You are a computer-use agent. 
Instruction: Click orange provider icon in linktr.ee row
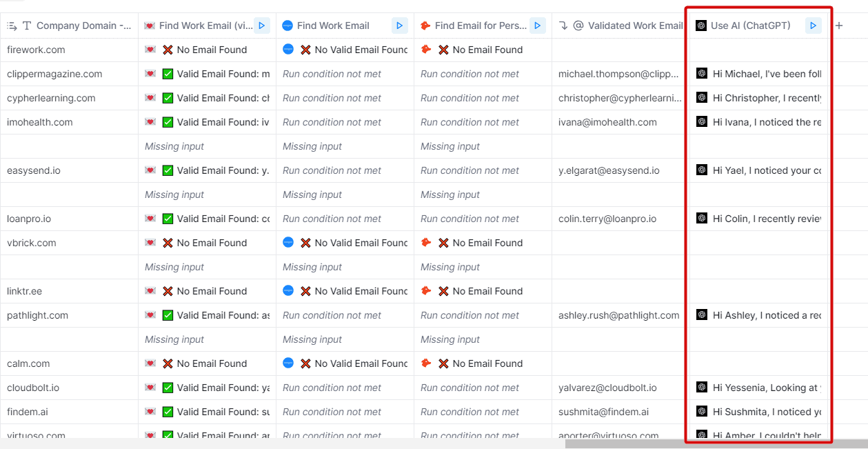pyautogui.click(x=426, y=291)
